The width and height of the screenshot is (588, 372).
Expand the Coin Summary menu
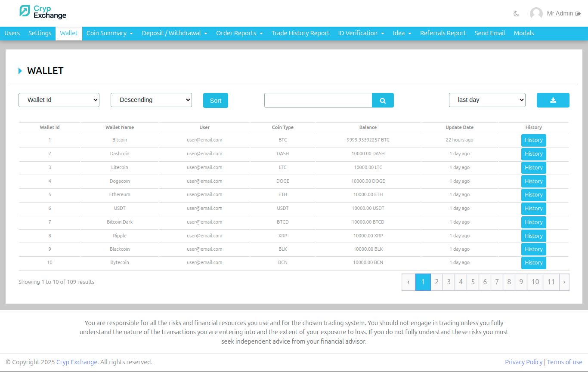(x=109, y=33)
